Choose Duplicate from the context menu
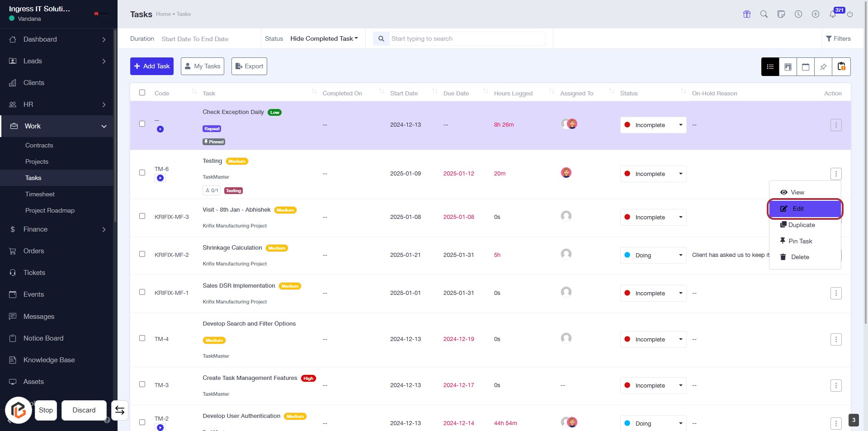Image resolution: width=868 pixels, height=431 pixels. (801, 225)
